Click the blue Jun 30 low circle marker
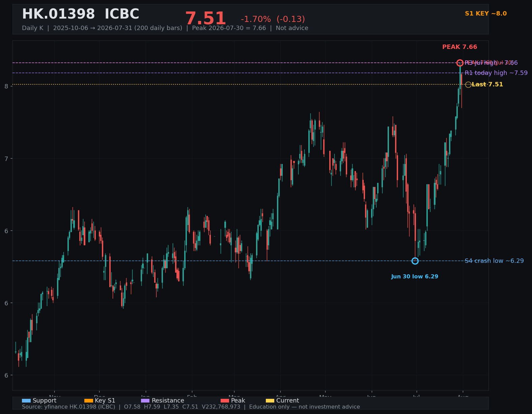 point(415,261)
